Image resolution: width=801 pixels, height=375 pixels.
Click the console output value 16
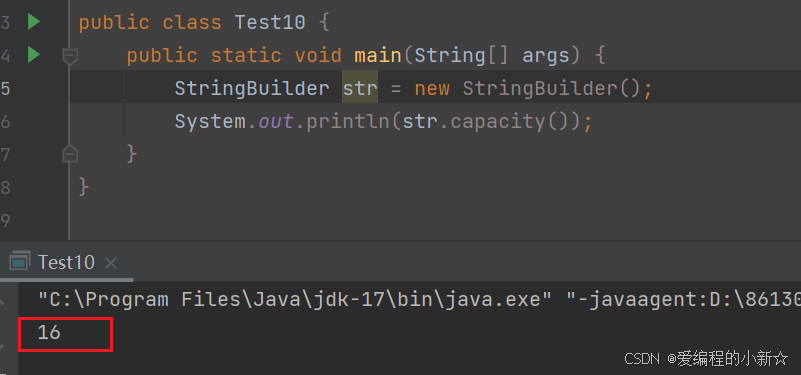pyautogui.click(x=49, y=333)
